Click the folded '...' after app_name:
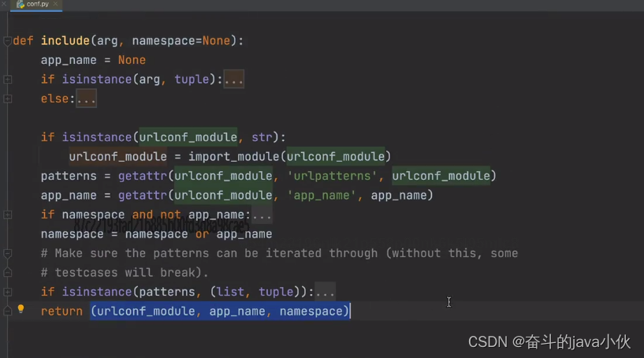This screenshot has width=644, height=358. pyautogui.click(x=262, y=214)
